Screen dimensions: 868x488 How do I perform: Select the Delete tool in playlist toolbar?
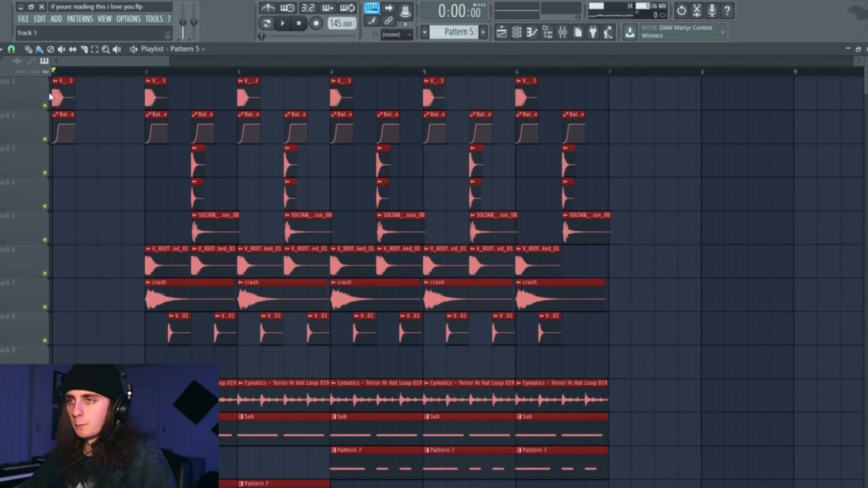coord(50,49)
